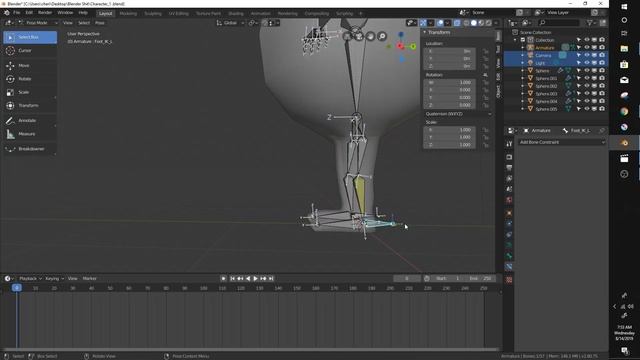Select Sphere.004 in the outliner

click(546, 101)
